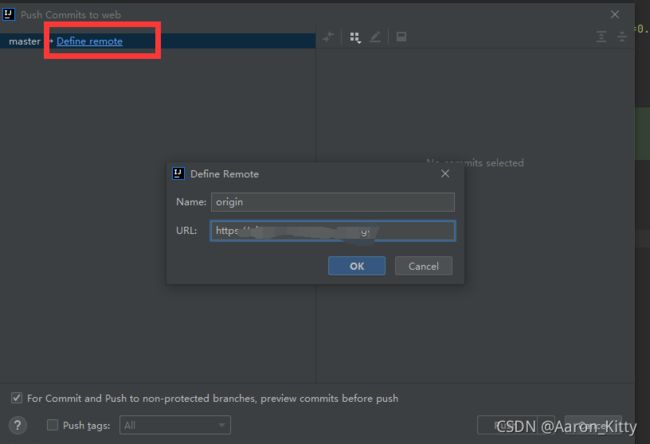Open the help question mark button

(x=17, y=425)
